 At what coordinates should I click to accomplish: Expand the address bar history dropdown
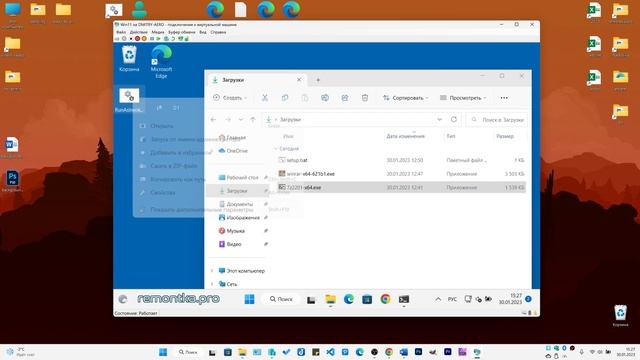[440, 119]
